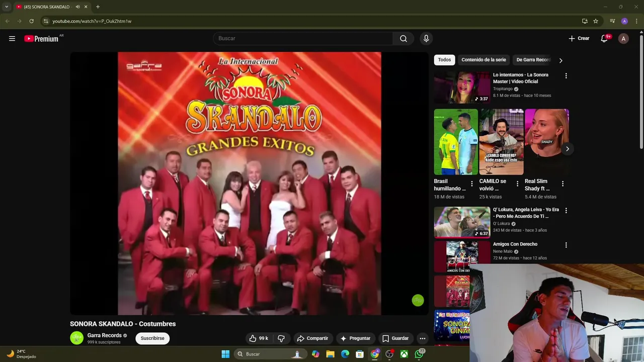
Task: Dislike the video with thumbs down
Action: pyautogui.click(x=281, y=338)
